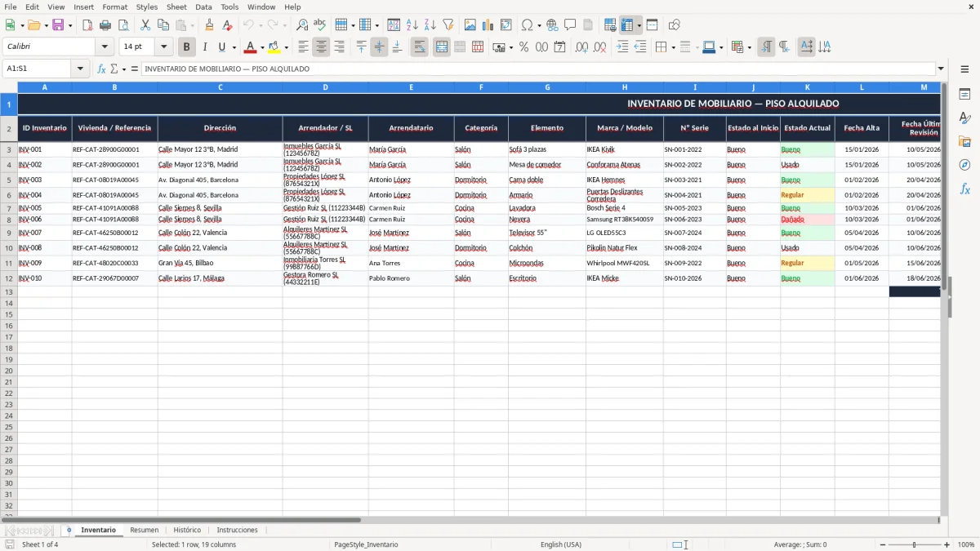Viewport: 980px width, 551px height.
Task: Enable align right
Action: point(339,47)
